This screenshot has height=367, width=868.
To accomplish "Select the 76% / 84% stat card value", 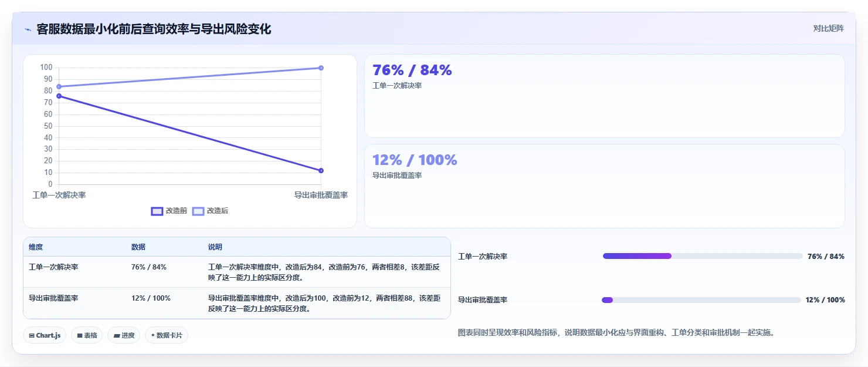I will coord(412,70).
